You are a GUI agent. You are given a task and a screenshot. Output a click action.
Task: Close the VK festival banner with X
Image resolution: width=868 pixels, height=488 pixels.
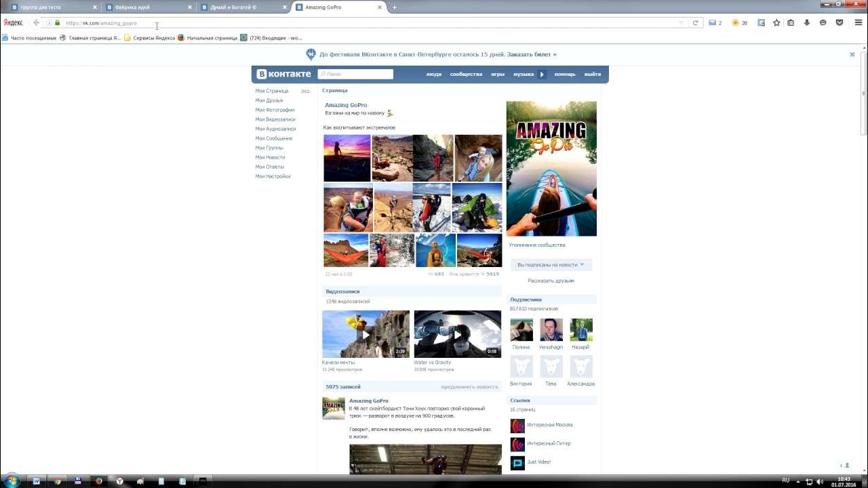click(x=852, y=54)
